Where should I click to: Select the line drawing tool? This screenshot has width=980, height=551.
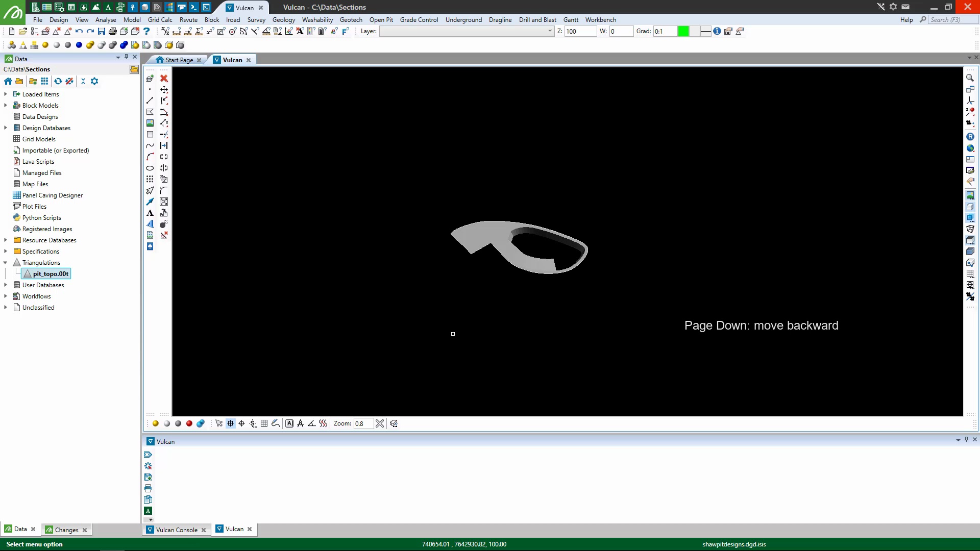tap(150, 101)
